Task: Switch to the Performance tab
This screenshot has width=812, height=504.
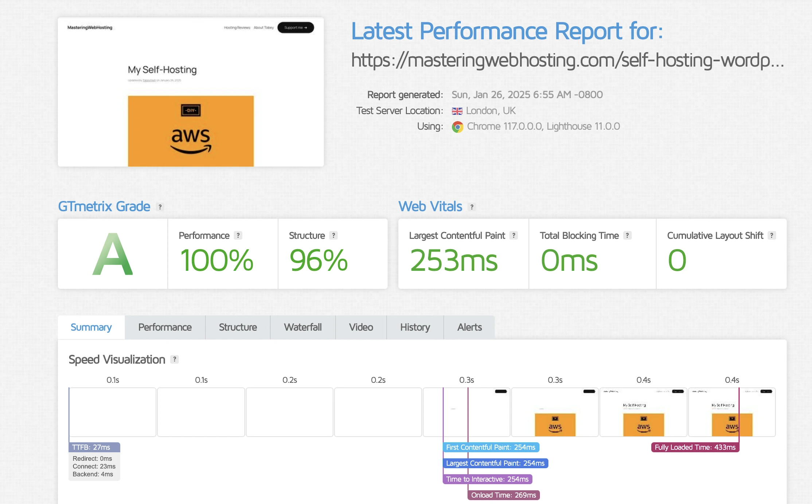Action: point(165,327)
